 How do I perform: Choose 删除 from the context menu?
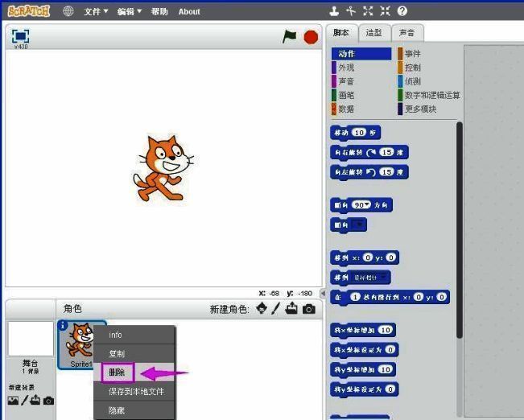coord(117,373)
